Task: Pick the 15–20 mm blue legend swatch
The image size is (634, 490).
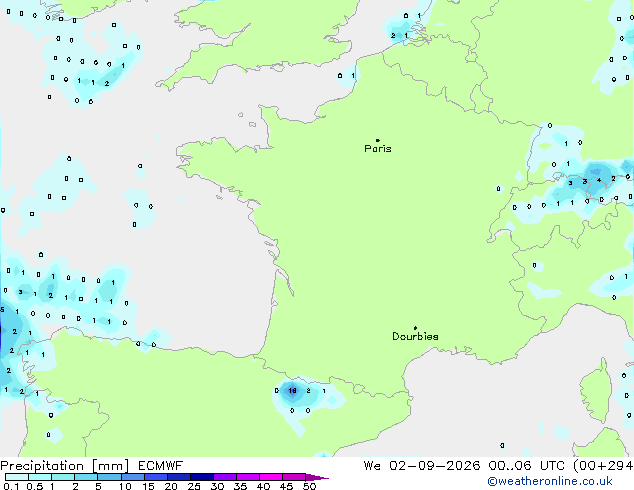Action: (156, 477)
